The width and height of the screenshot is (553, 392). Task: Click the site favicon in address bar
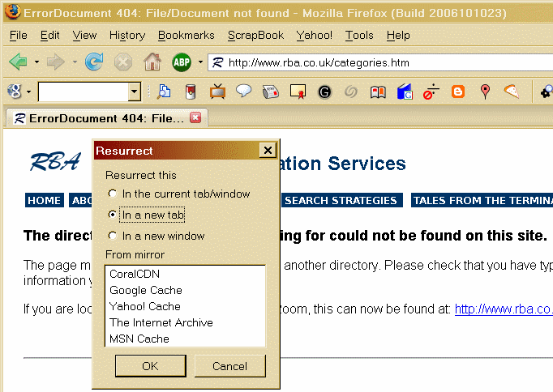[217, 62]
